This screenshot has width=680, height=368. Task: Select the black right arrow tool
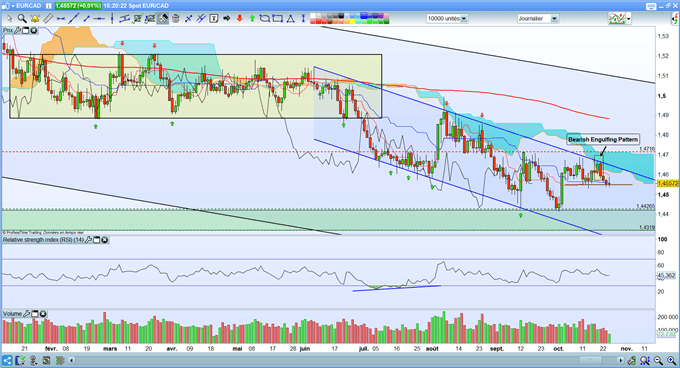click(226, 19)
